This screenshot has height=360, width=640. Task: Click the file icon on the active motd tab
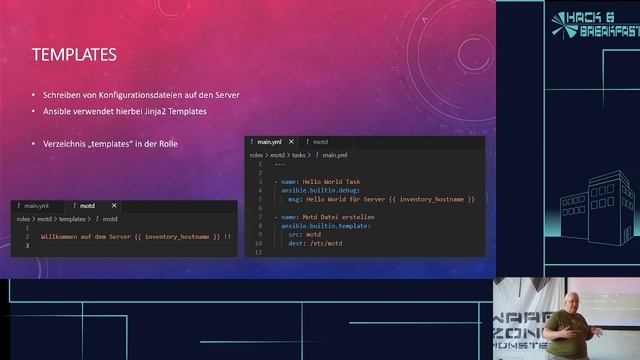click(74, 206)
